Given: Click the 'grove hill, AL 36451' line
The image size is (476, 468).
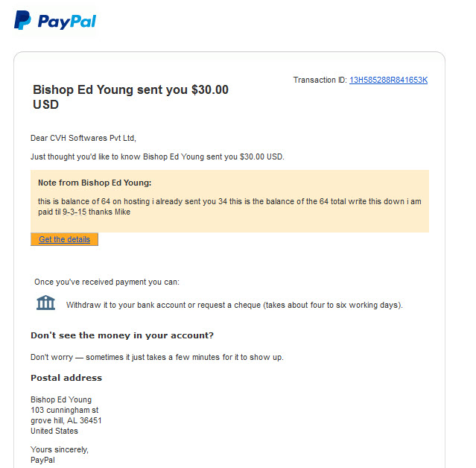Looking at the screenshot, I should (66, 420).
